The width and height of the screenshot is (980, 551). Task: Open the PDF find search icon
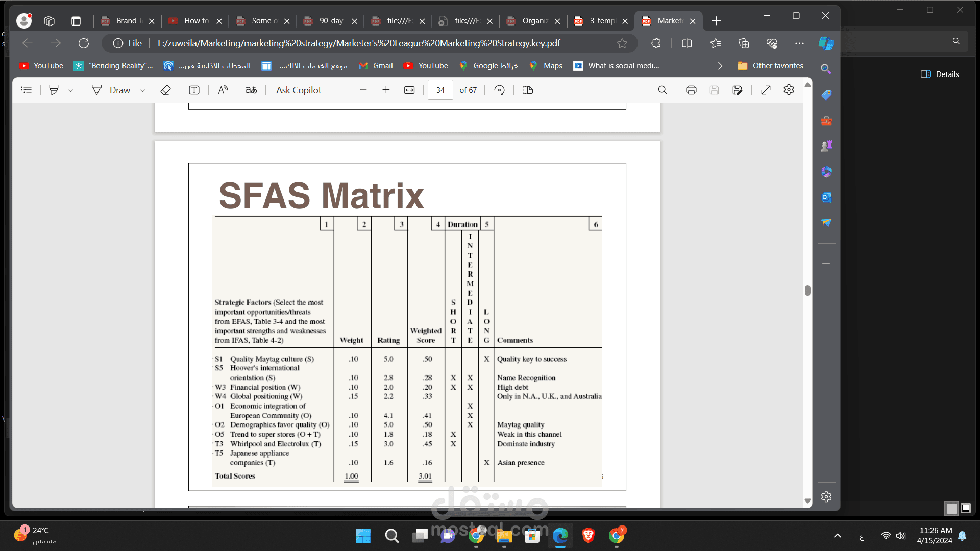click(663, 90)
